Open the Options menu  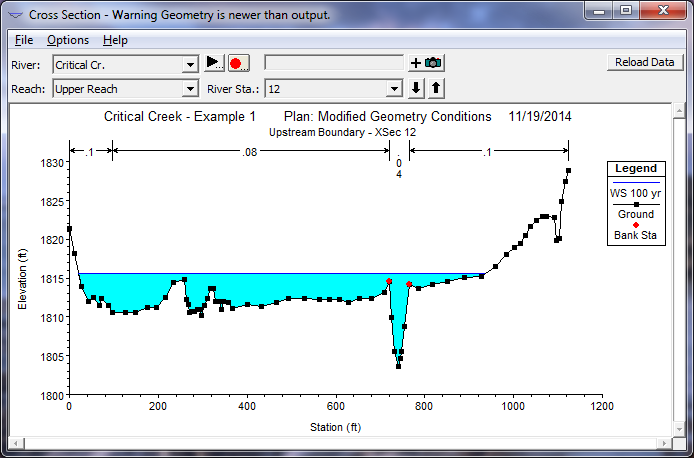pyautogui.click(x=68, y=40)
